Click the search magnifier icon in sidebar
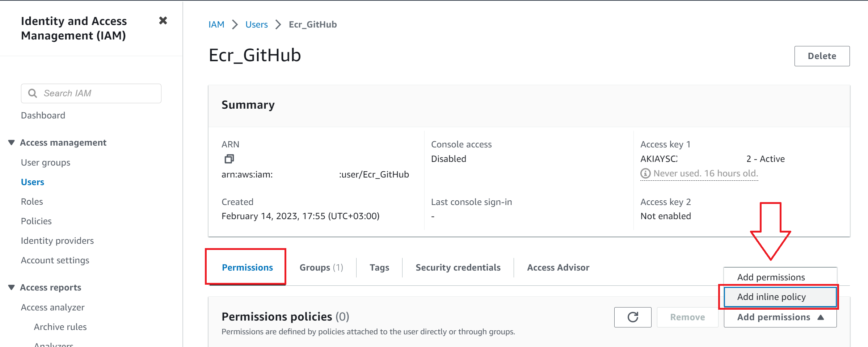 click(33, 93)
